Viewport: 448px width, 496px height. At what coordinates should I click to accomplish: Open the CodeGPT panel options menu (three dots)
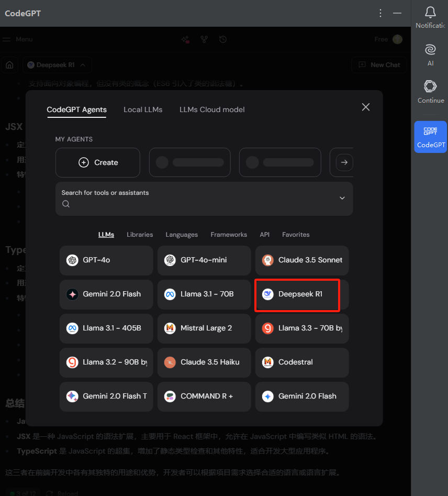380,13
